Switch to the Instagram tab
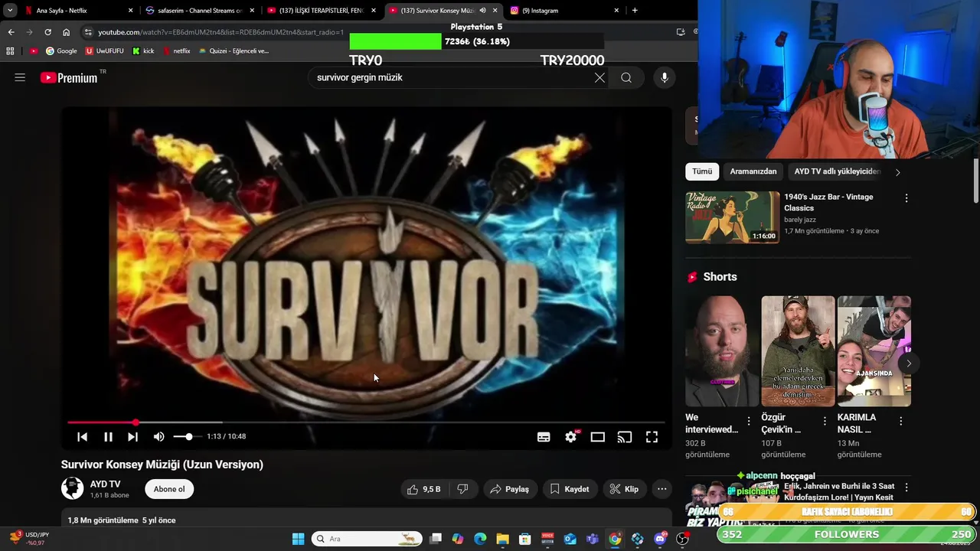The height and width of the screenshot is (551, 980). [565, 11]
